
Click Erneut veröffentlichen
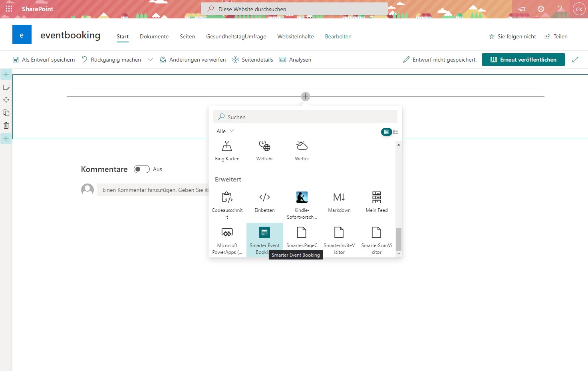523,59
